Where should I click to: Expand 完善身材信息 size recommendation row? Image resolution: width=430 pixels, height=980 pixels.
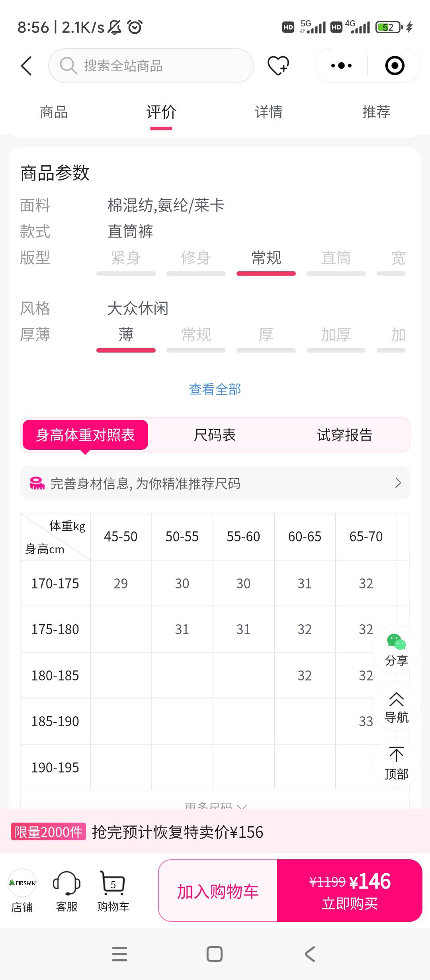tap(215, 483)
